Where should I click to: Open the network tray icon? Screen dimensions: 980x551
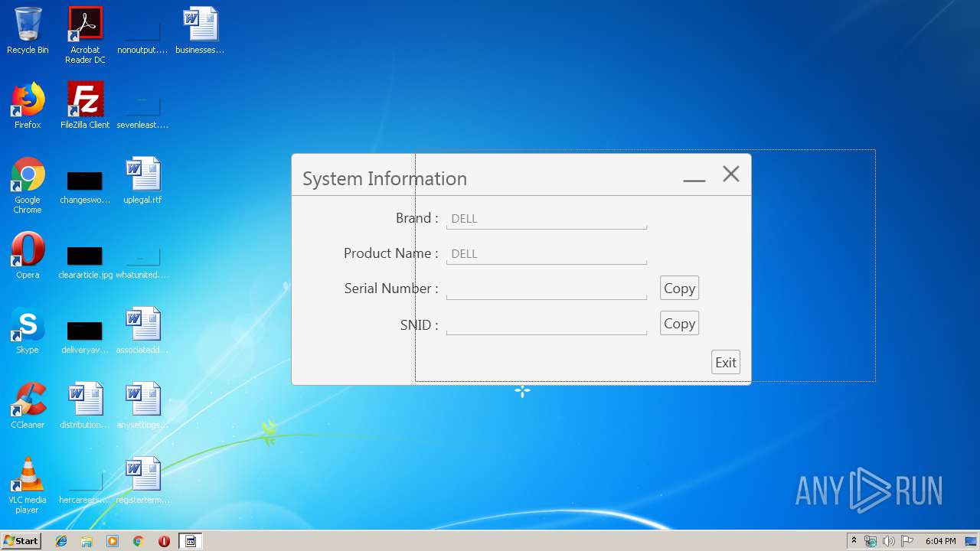(871, 541)
